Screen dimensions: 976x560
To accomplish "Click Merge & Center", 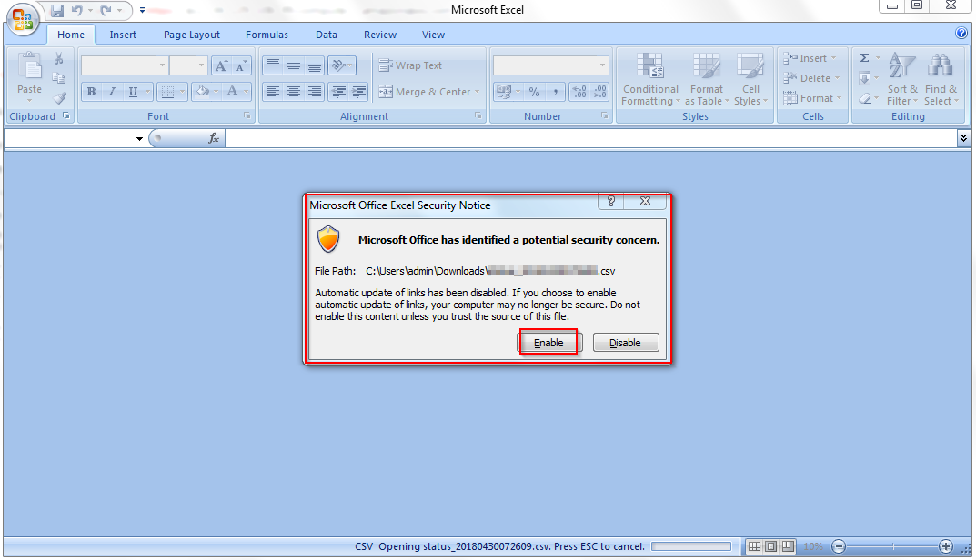I will [x=425, y=92].
